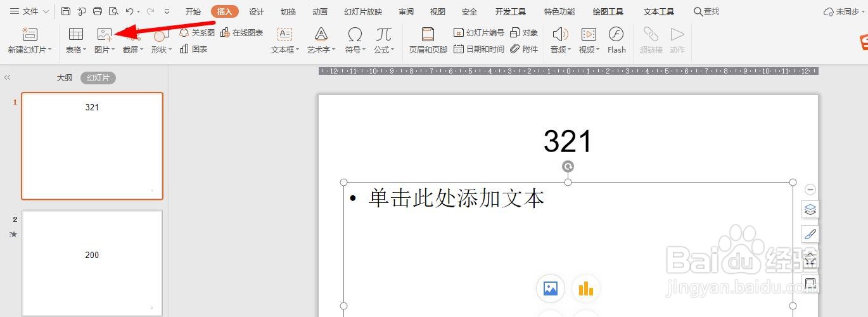Click the 321 title on the slide
The height and width of the screenshot is (317, 868).
[568, 141]
